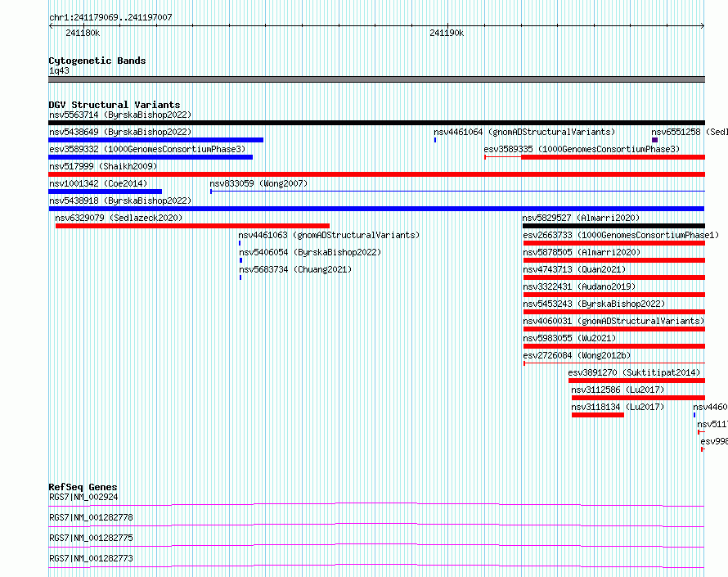Screen dimensions: 728x577
Task: Click the red nsv517999 variant bar
Action: pyautogui.click(x=376, y=174)
